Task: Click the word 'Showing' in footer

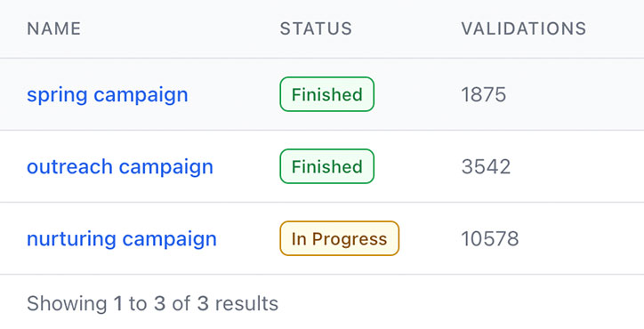Action: click(67, 304)
